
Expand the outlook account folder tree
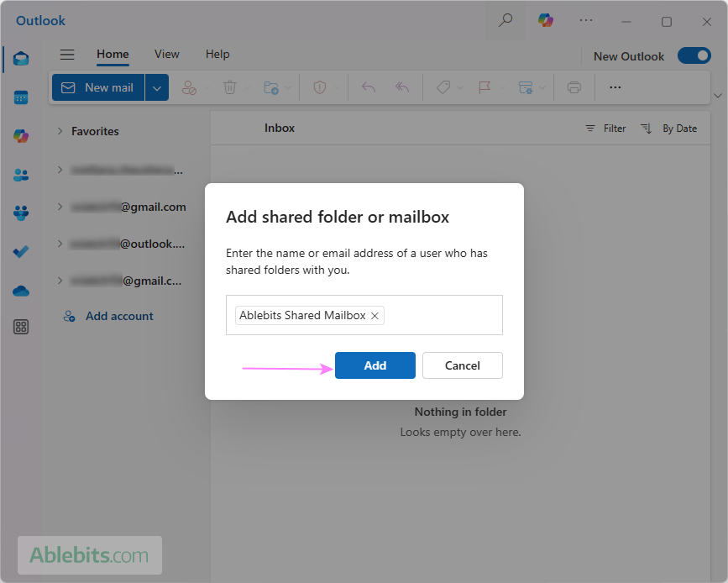pos(60,244)
